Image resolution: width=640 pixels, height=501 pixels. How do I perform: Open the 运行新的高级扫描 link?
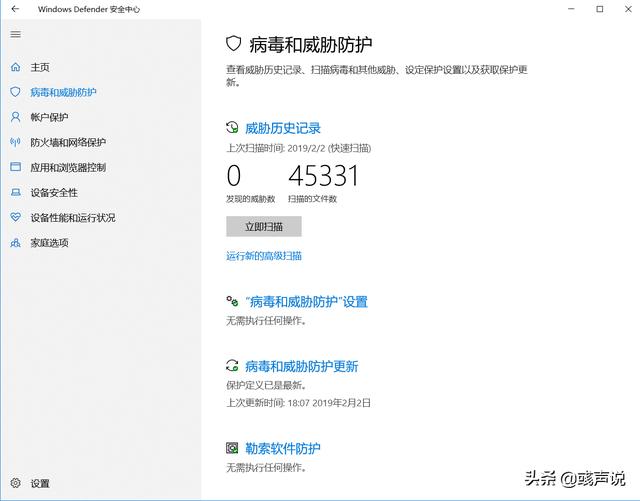264,256
